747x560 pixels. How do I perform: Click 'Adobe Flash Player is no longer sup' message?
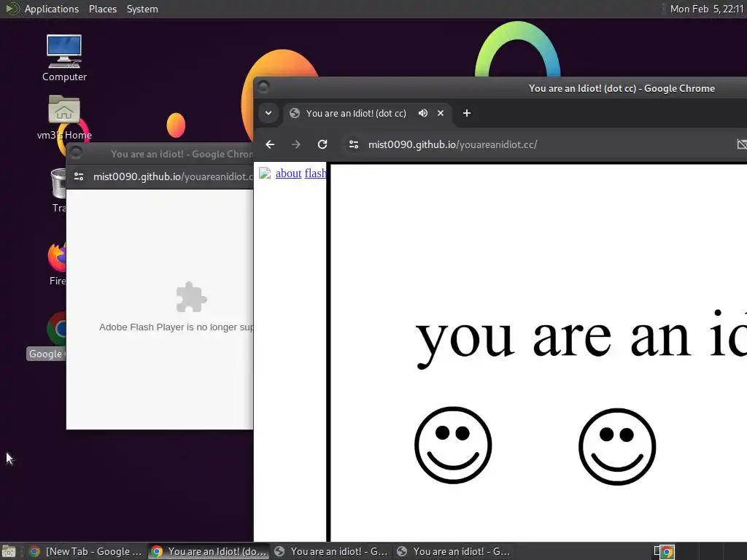(176, 327)
